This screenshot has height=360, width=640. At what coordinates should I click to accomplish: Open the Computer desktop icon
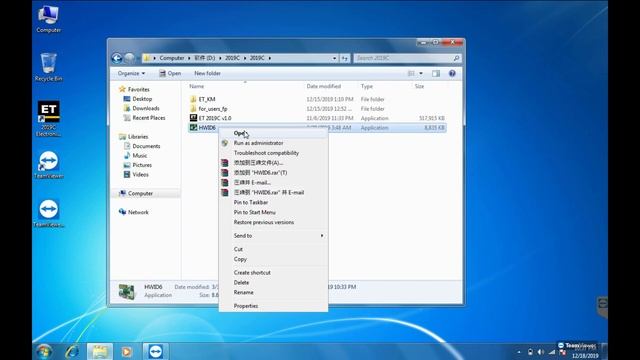click(49, 19)
